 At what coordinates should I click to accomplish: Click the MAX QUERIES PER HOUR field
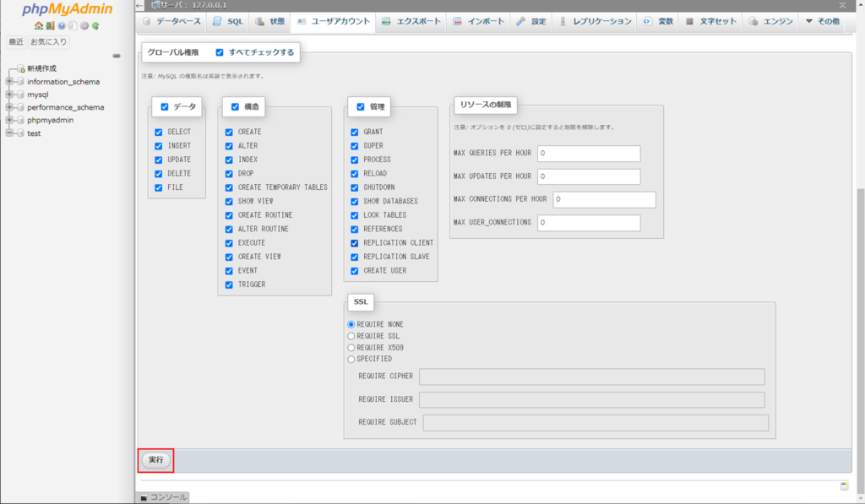click(588, 154)
